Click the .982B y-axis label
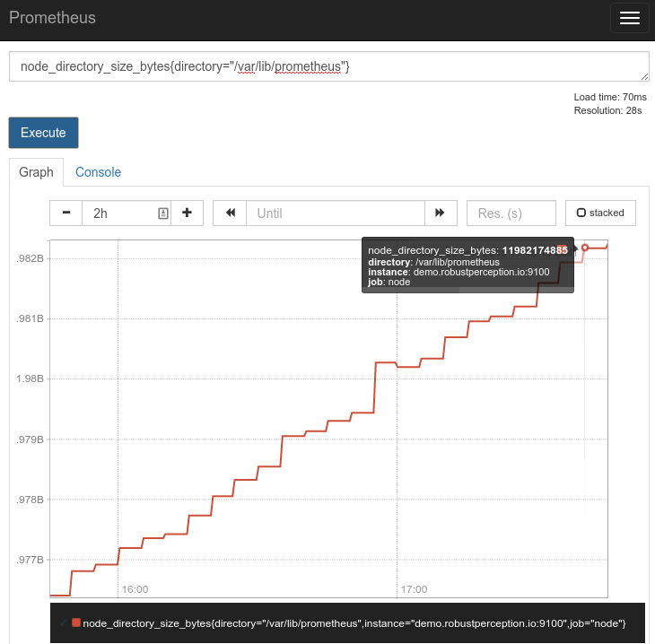The height and width of the screenshot is (644, 655). tap(30, 258)
